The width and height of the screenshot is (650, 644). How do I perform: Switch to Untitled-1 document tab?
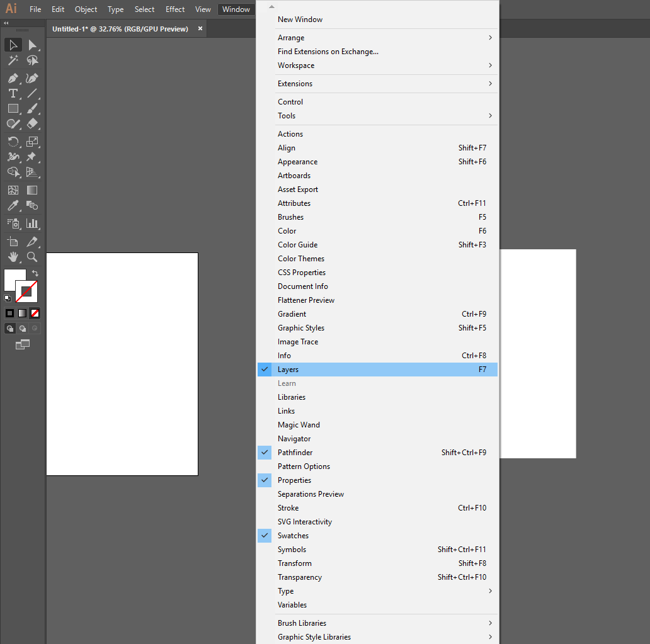120,29
